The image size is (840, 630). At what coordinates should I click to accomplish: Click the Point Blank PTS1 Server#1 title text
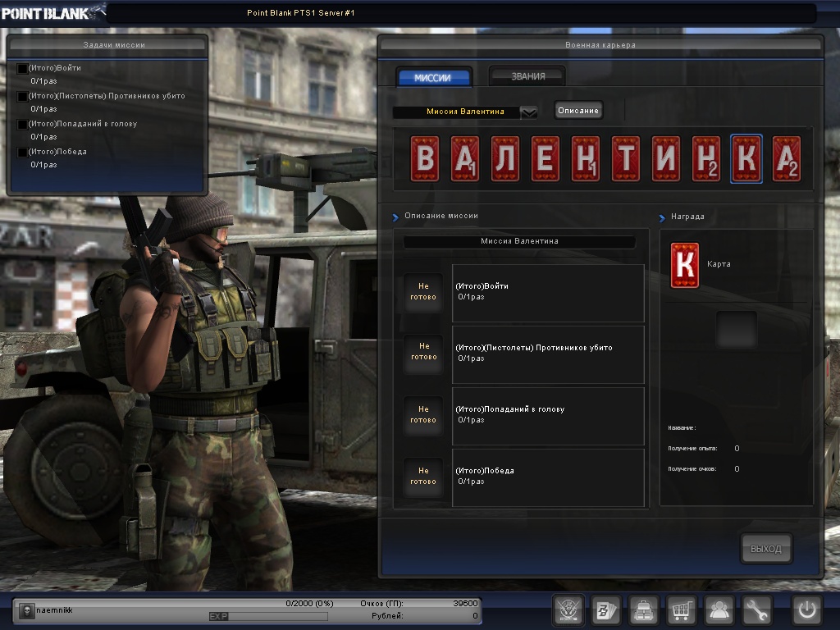[300, 13]
